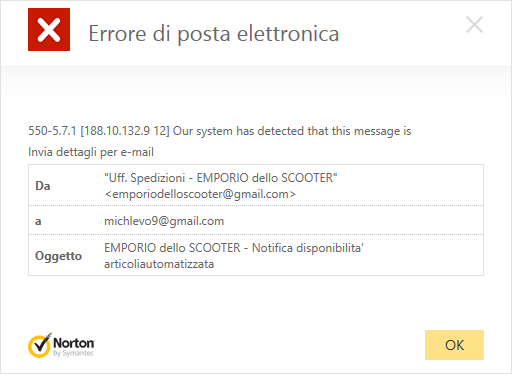Click the empty area right of the recipient address
512x378 pixels.
tap(353, 221)
